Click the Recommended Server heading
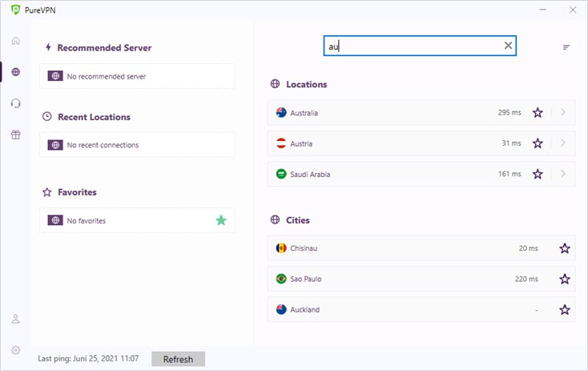 pyautogui.click(x=104, y=48)
